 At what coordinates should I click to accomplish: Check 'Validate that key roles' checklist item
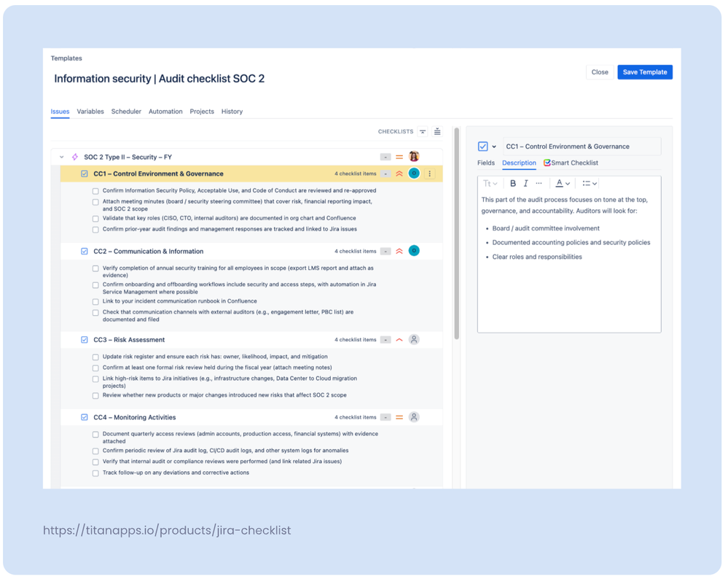pos(95,219)
